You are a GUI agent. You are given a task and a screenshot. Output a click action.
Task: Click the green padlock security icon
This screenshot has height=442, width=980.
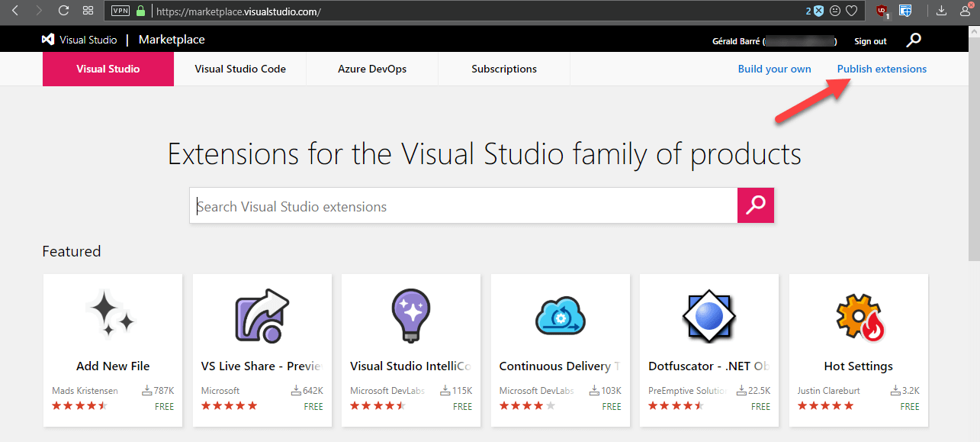coord(140,11)
